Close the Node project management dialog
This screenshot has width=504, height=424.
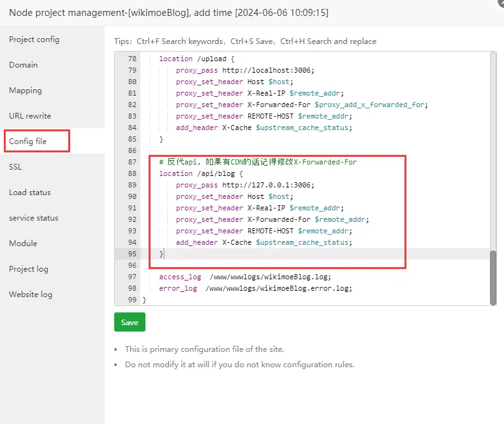tap(500, 3)
